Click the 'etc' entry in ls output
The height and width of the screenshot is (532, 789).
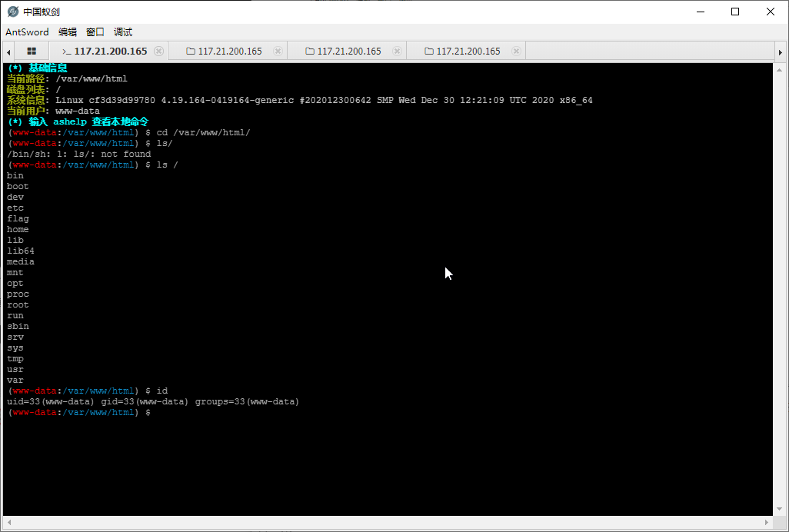[x=15, y=208]
